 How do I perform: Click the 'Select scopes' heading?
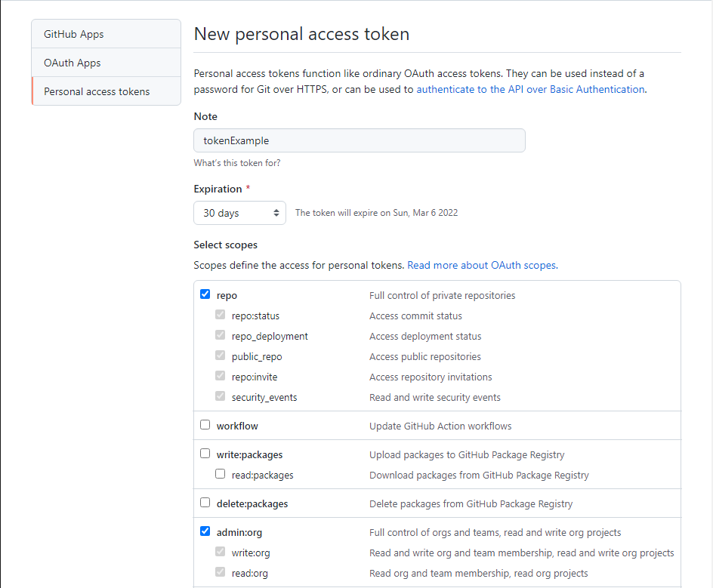pos(226,245)
